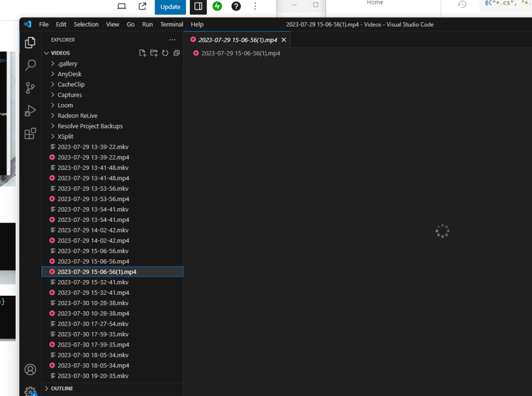Open the Manage gear icon

pyautogui.click(x=30, y=392)
